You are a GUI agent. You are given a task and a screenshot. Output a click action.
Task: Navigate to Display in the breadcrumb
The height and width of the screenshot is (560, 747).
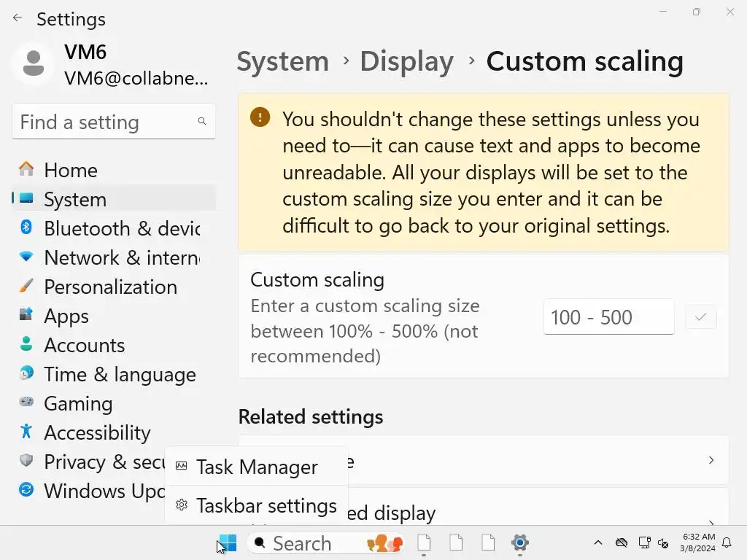pyautogui.click(x=406, y=61)
